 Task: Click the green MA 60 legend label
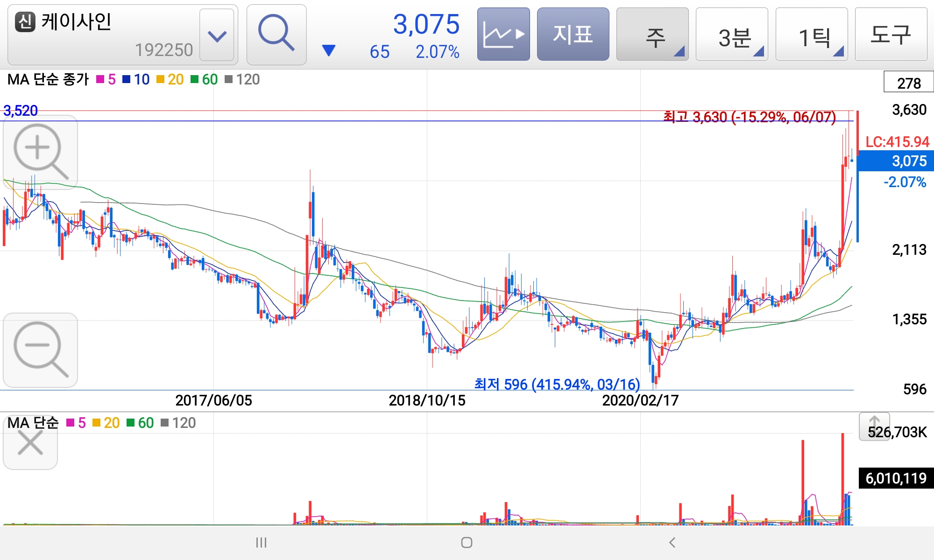click(210, 79)
